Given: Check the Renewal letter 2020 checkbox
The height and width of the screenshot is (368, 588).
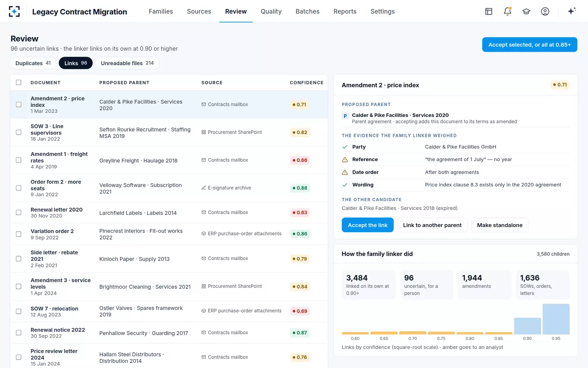Looking at the screenshot, I should click(19, 213).
